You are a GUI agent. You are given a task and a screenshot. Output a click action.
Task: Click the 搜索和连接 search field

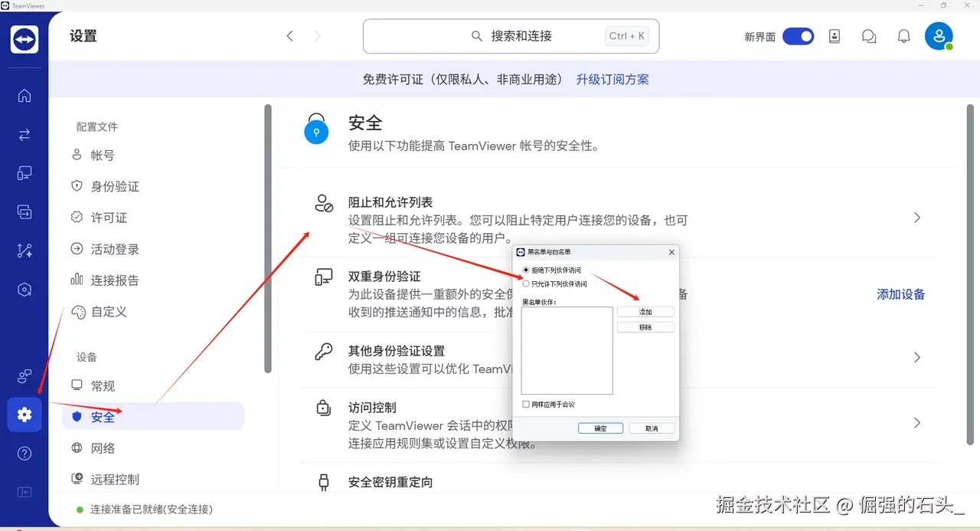(x=511, y=36)
